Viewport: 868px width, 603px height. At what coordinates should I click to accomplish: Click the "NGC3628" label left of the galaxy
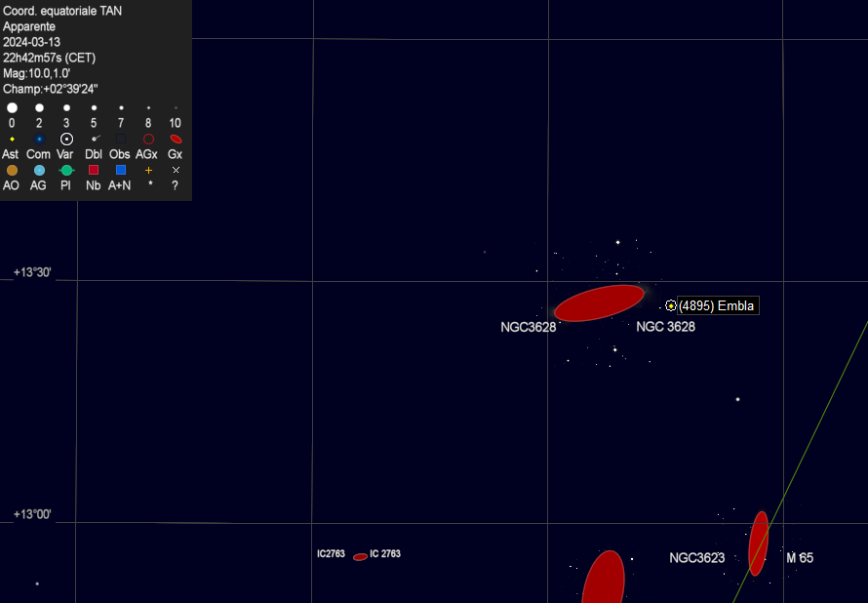point(528,327)
